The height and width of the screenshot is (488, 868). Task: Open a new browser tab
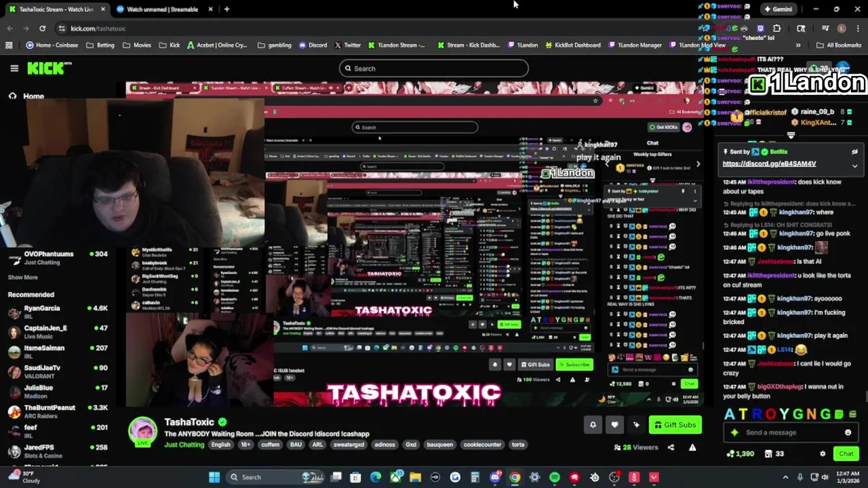tap(226, 9)
